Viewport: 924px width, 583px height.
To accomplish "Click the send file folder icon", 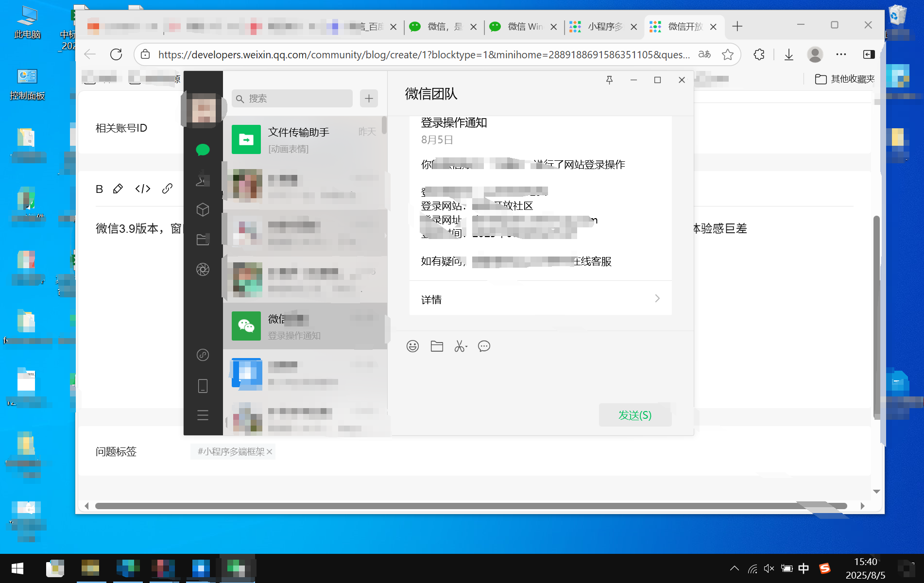I will [x=437, y=346].
